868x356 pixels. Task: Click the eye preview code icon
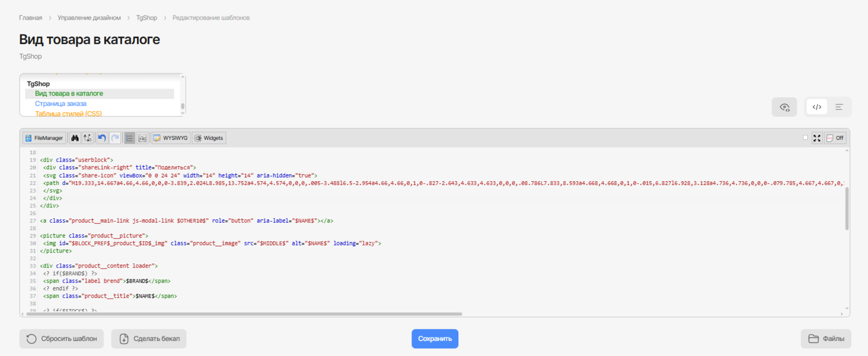point(785,107)
